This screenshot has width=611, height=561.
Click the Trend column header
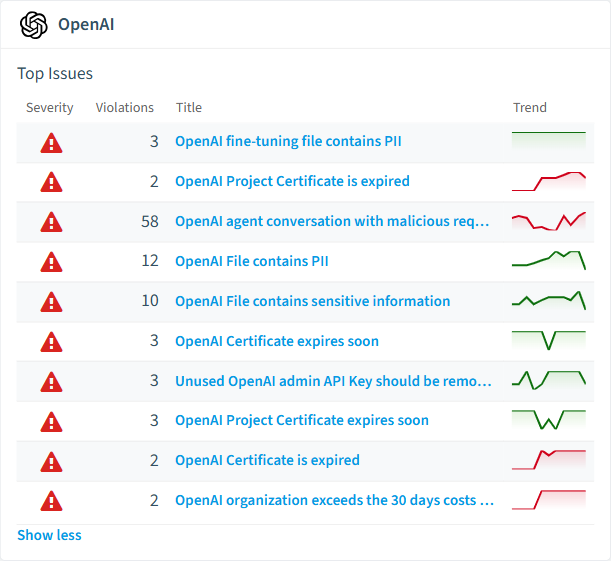[530, 108]
